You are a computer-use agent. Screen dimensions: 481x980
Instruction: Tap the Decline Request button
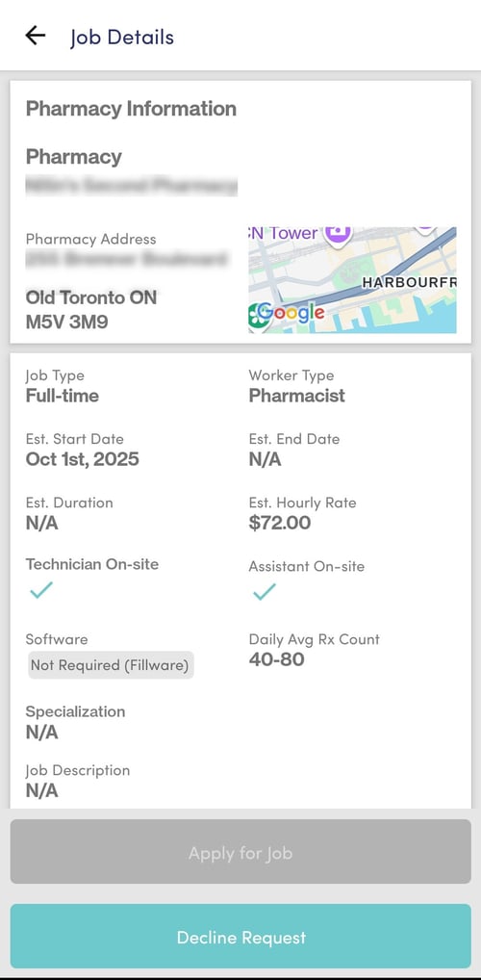[x=240, y=937]
